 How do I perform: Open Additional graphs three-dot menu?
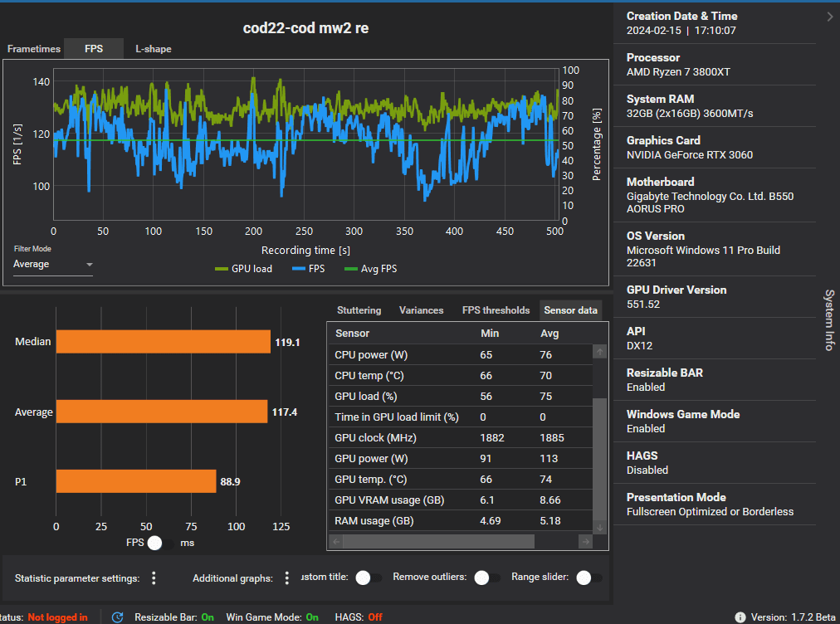click(x=287, y=578)
